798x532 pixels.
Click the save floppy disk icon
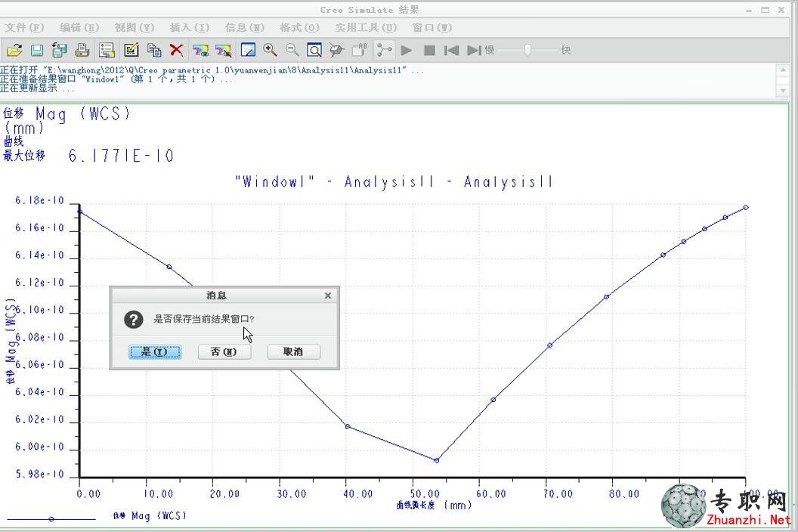tap(36, 50)
